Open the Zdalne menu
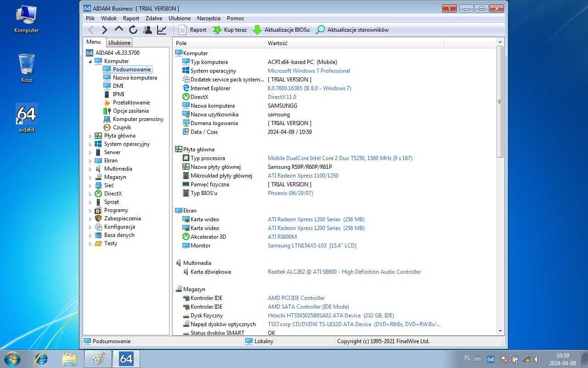This screenshot has width=588, height=368. [x=154, y=18]
